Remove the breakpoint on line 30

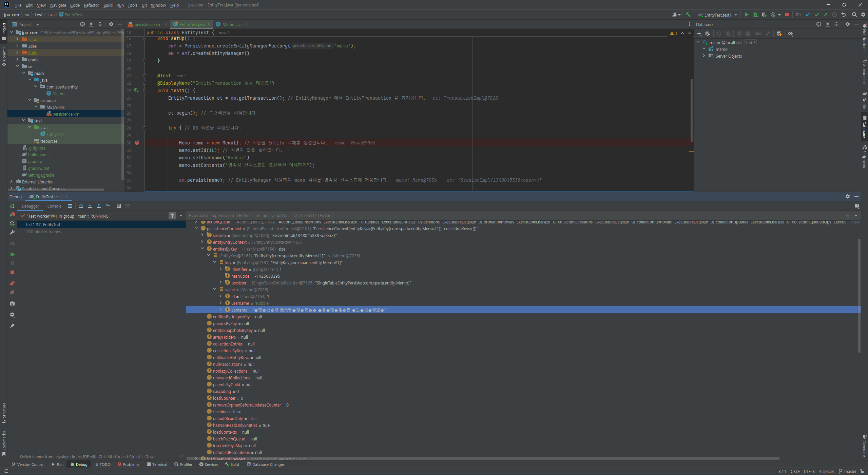pyautogui.click(x=137, y=143)
